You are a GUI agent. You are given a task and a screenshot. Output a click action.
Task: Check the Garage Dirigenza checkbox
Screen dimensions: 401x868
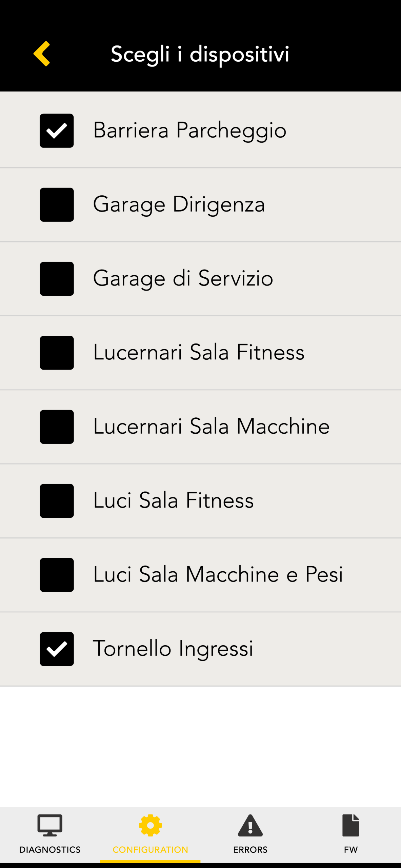57,204
